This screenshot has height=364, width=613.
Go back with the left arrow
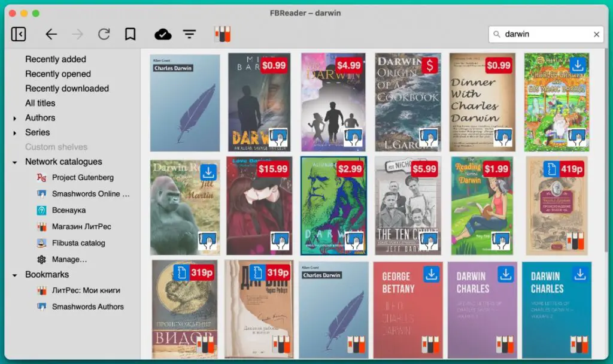51,34
